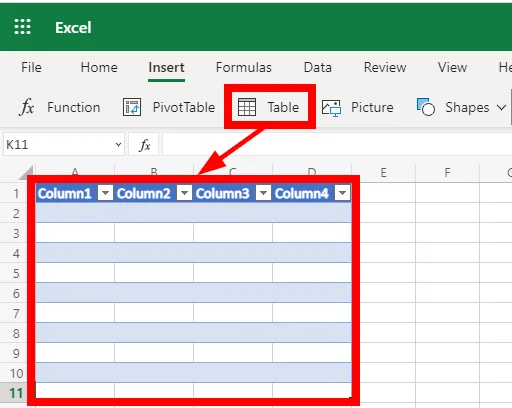This screenshot has height=408, width=512.
Task: Open the Column3 filter dropdown
Action: click(263, 193)
